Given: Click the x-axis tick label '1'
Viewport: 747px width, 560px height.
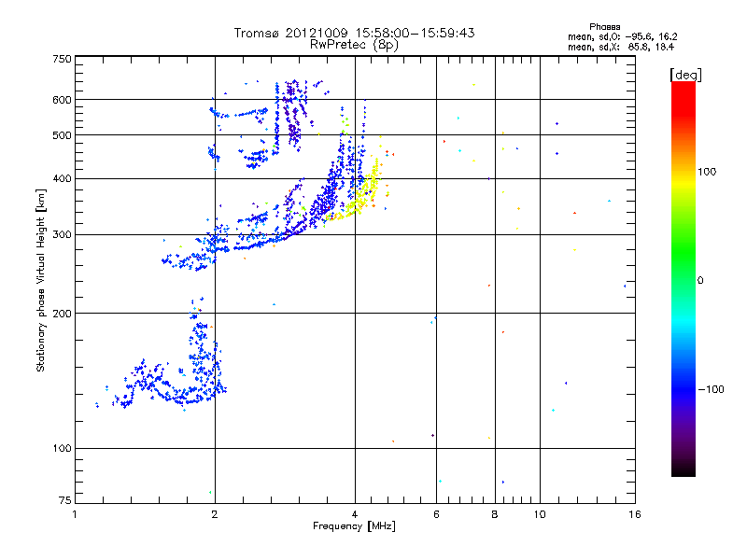Looking at the screenshot, I should (x=75, y=514).
